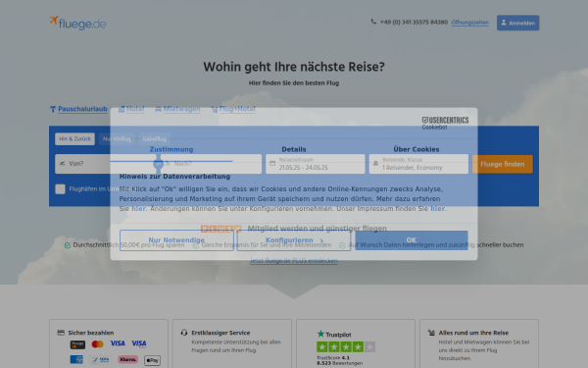Click the Nur Notwendige button
The width and height of the screenshot is (588, 368).
[x=176, y=240]
